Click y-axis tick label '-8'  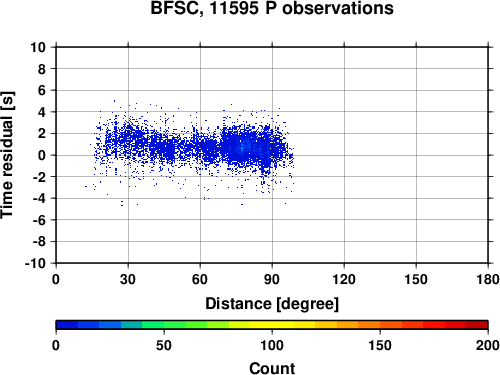click(x=39, y=242)
